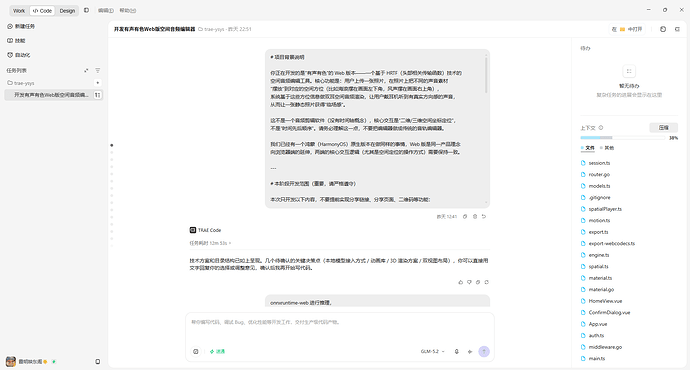Viewport: 690px width, 370px height.
Task: Open auth.ts in context files
Action: (x=596, y=335)
